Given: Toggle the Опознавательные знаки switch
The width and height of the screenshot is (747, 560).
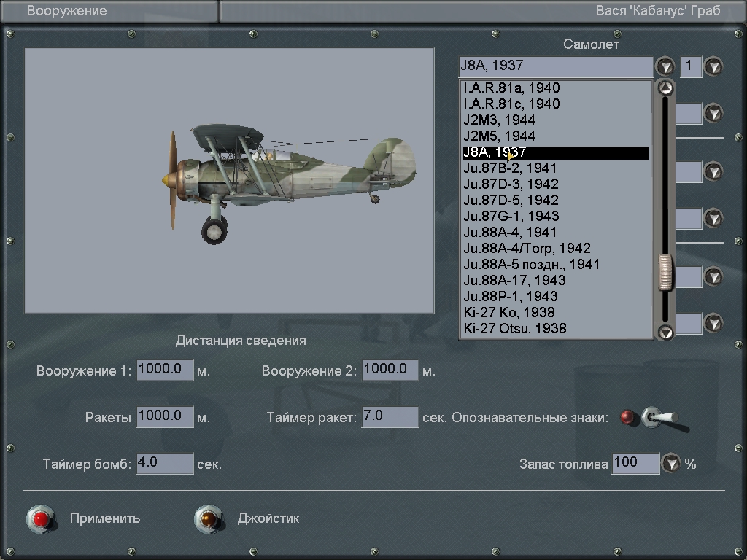Looking at the screenshot, I should (659, 418).
